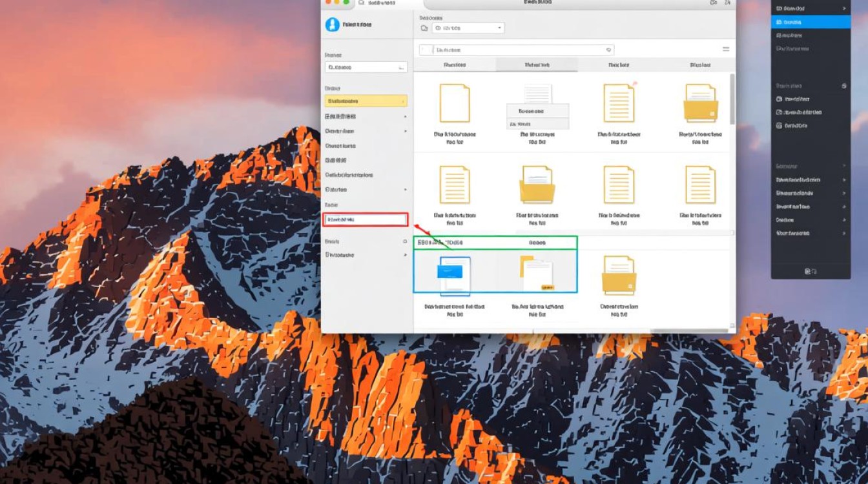Select the blue highlighted item in dark panel

click(x=811, y=22)
